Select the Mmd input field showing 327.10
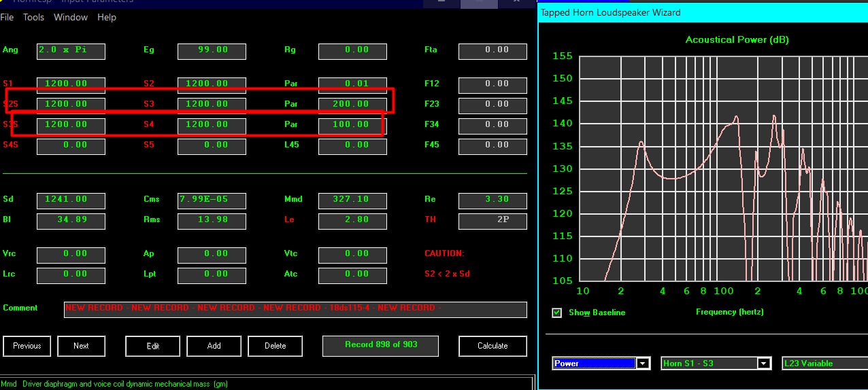Image resolution: width=868 pixels, height=390 pixels. coord(352,200)
